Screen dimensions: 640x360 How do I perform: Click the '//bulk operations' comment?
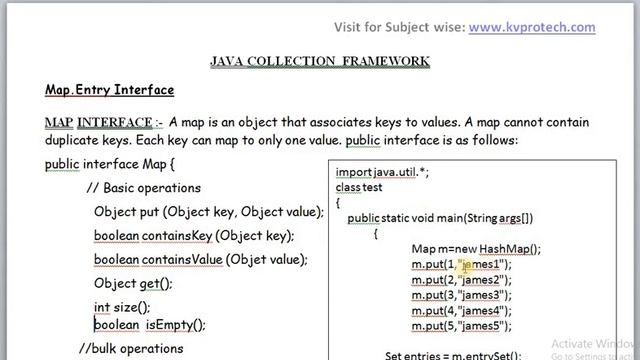(x=131, y=349)
